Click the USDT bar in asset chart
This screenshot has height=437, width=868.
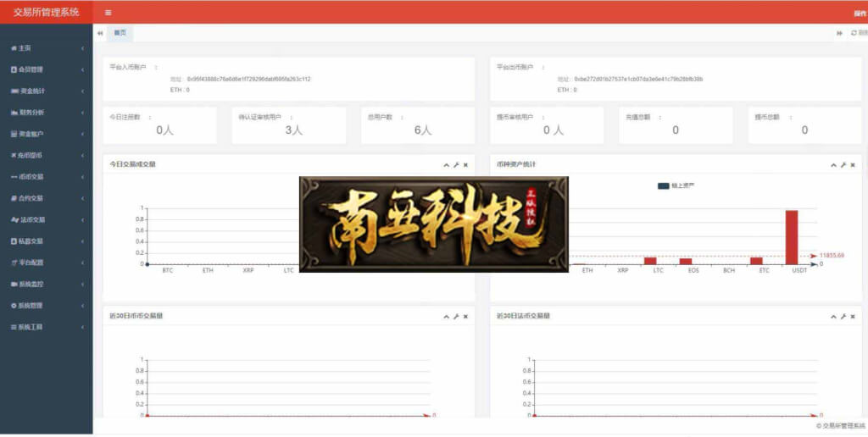click(x=792, y=237)
